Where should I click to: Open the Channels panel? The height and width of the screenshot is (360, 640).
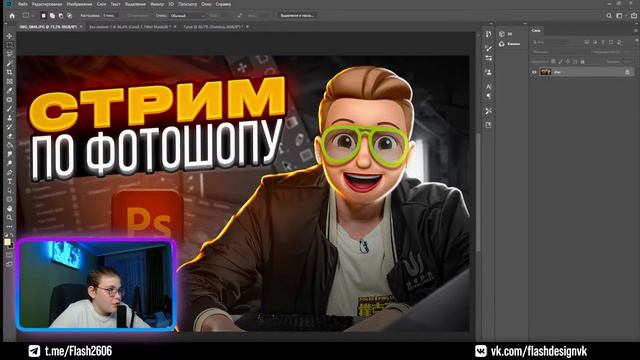[510, 44]
